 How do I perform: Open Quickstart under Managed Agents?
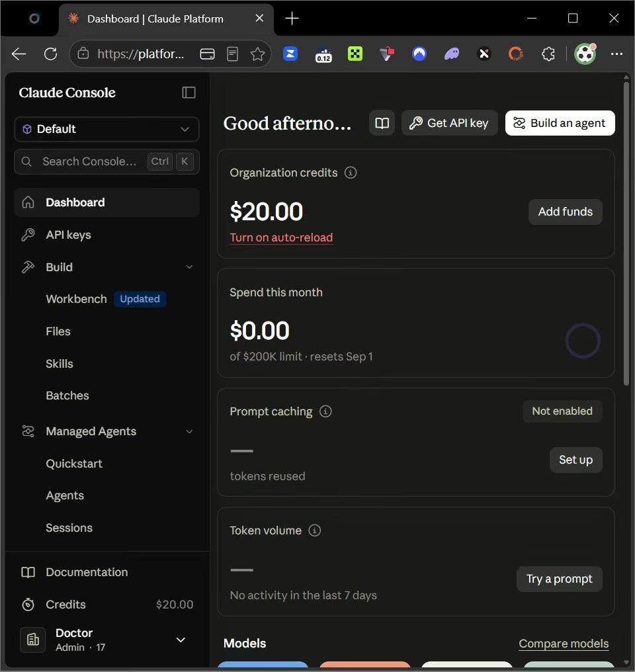(x=74, y=464)
